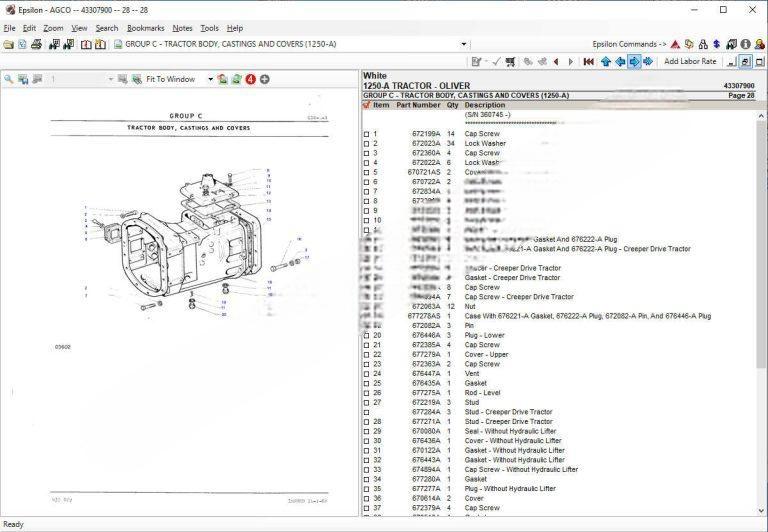768x532 pixels.
Task: Check the box for item 1 Cap Screw
Action: click(x=366, y=134)
